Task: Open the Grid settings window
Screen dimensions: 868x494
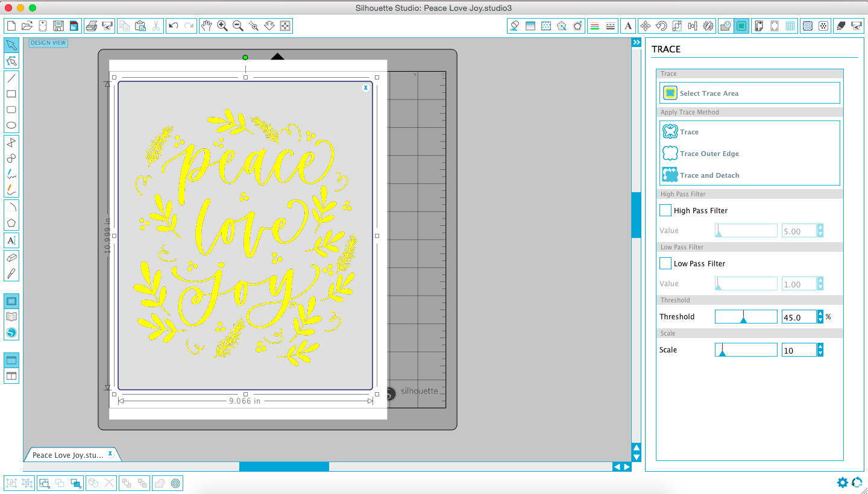Action: 790,26
